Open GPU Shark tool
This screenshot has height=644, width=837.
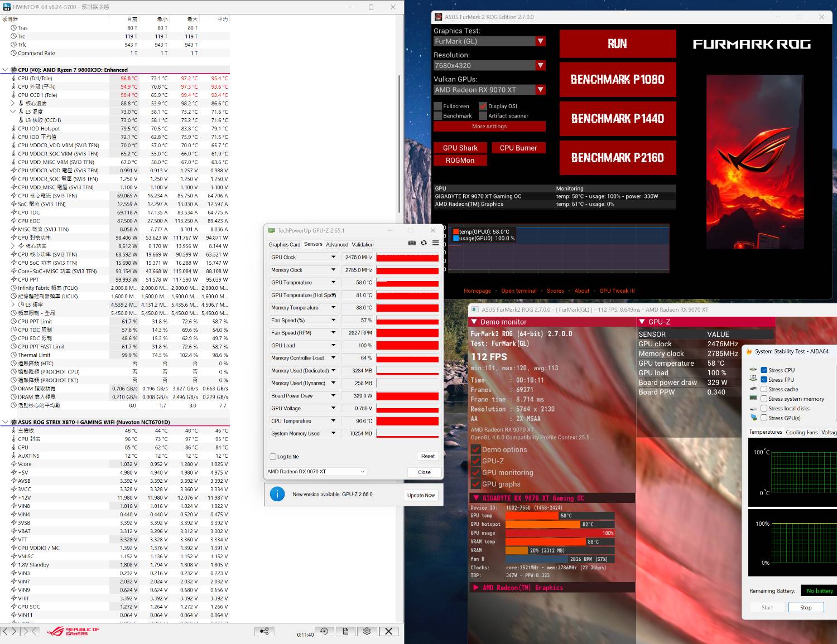pyautogui.click(x=460, y=148)
